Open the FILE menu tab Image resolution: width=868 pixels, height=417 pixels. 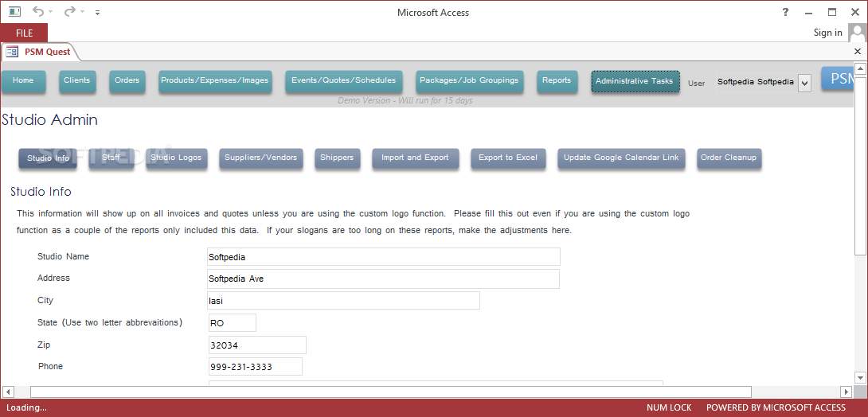coord(24,33)
